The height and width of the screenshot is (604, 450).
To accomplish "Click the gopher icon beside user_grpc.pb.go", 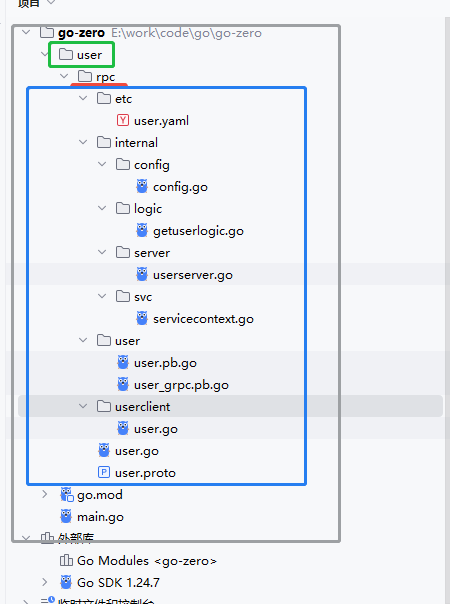I will coord(123,384).
